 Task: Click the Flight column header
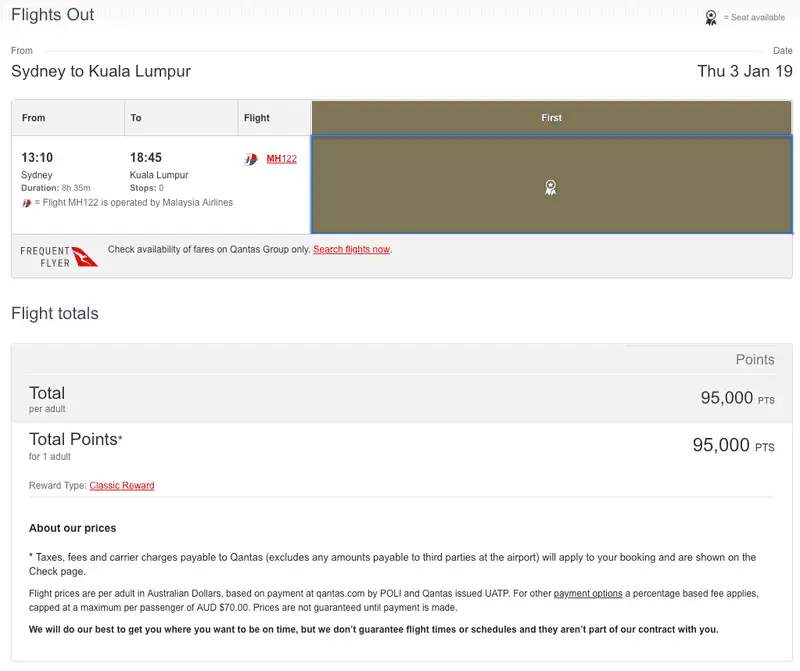tap(274, 118)
